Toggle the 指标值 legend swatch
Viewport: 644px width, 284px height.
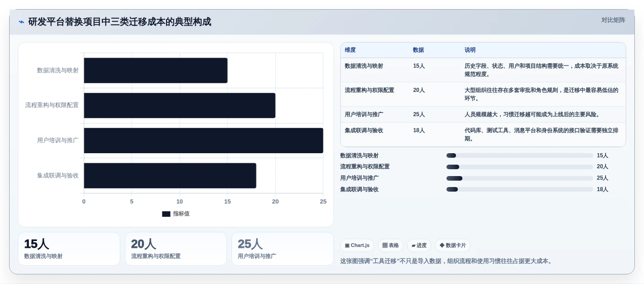coord(166,214)
